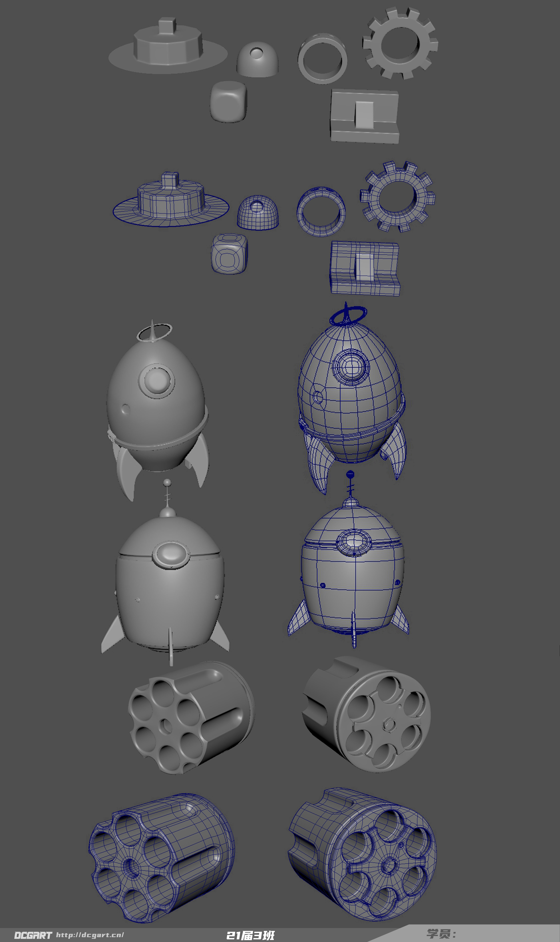Image resolution: width=560 pixels, height=942 pixels.
Task: Select the wireframe rocket with ball antenna
Action: pyautogui.click(x=349, y=559)
